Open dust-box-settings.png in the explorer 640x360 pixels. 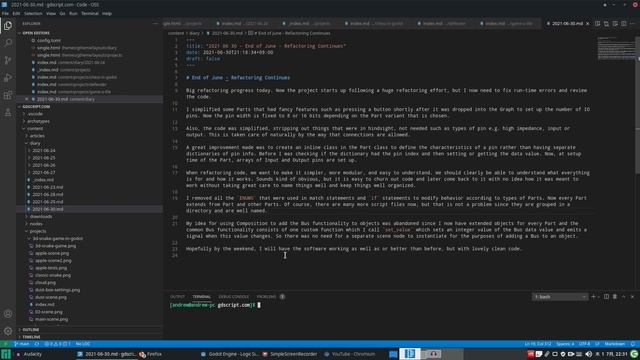tap(57, 290)
